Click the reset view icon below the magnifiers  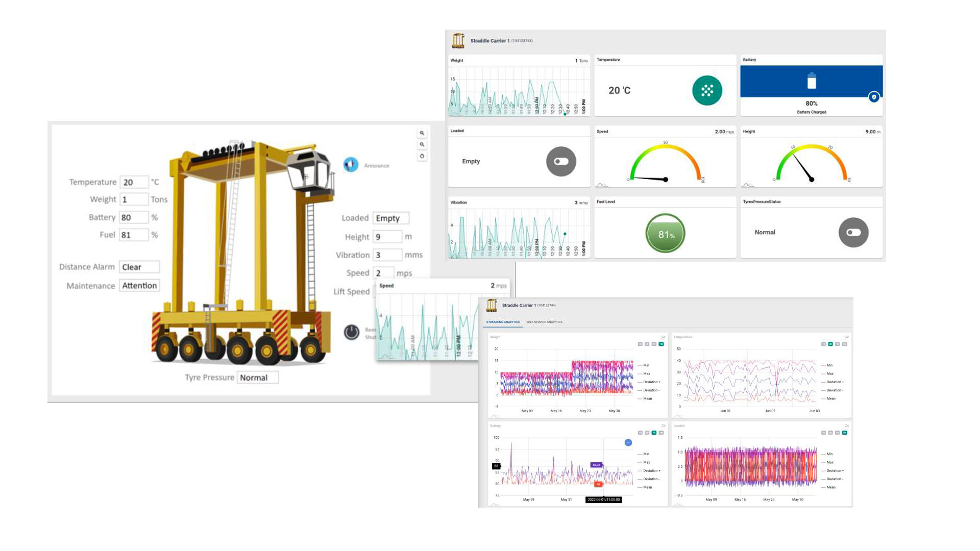click(x=422, y=156)
